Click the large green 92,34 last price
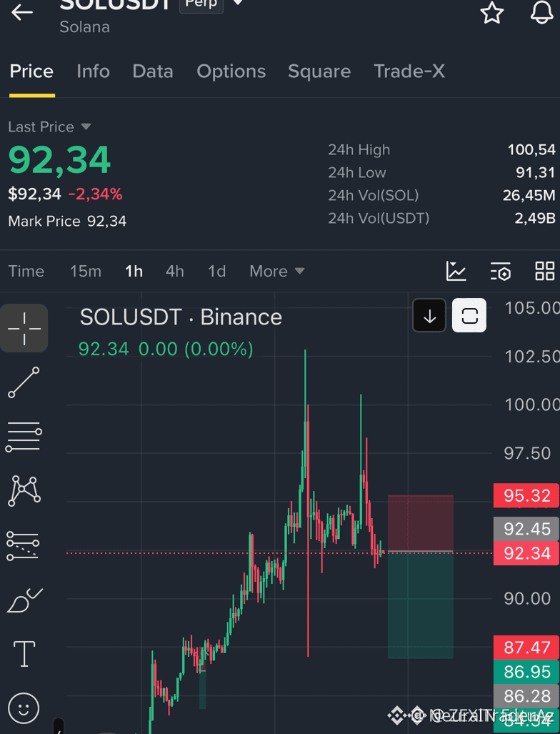The width and height of the screenshot is (560, 734). [59, 160]
